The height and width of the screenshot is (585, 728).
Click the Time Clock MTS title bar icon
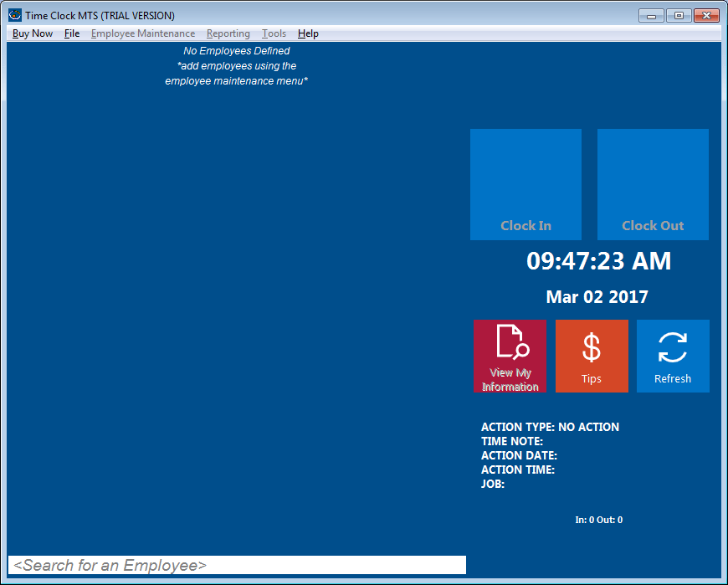click(x=15, y=15)
